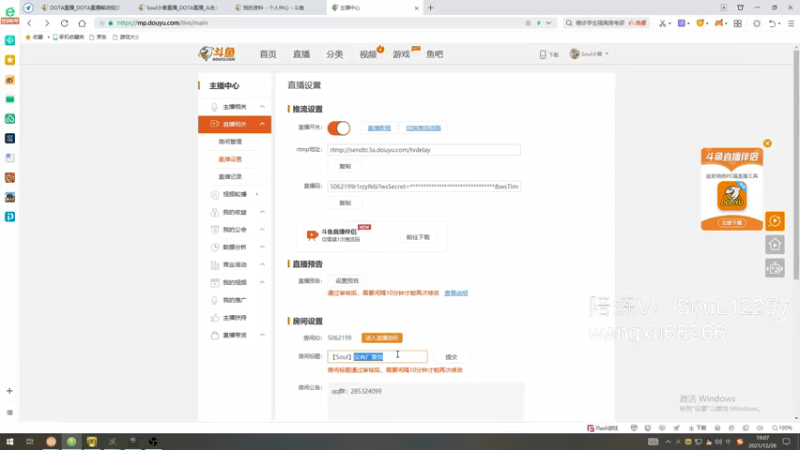The width and height of the screenshot is (800, 450).
Task: Click the pie chart icon beside 数据分析
Action: point(214,247)
